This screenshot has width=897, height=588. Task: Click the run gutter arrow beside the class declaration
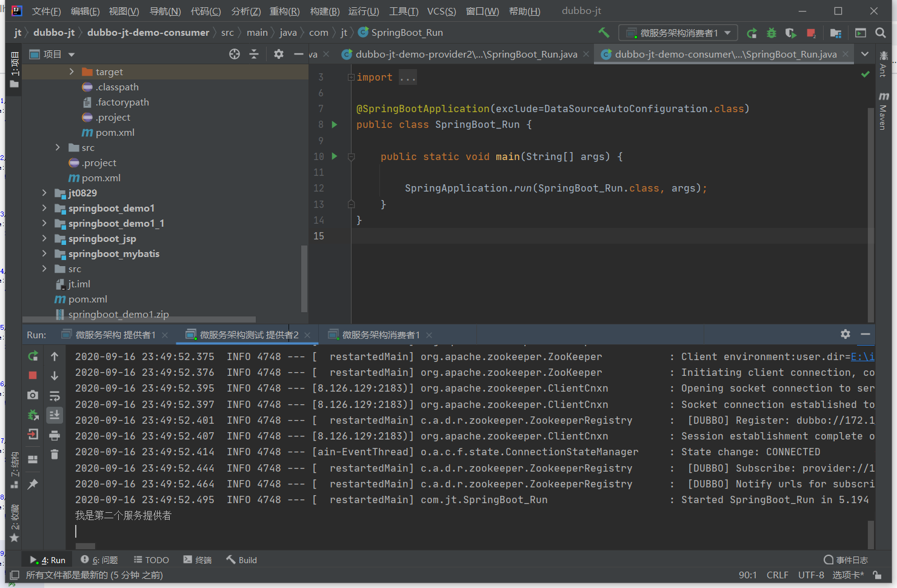pyautogui.click(x=334, y=124)
